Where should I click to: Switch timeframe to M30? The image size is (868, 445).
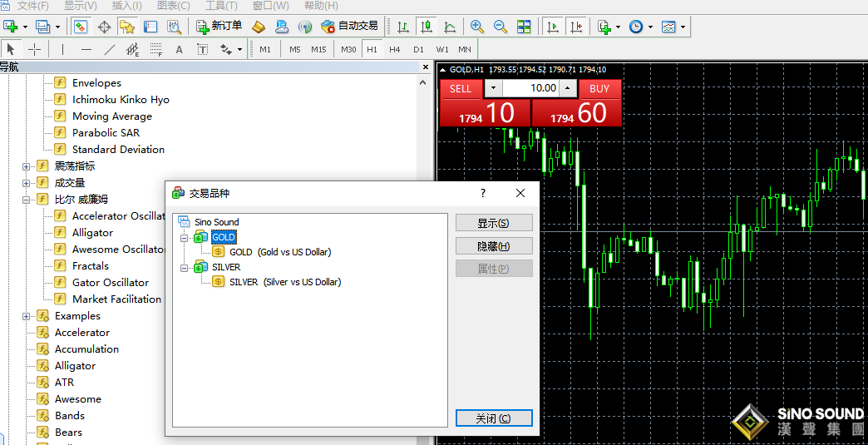(348, 49)
